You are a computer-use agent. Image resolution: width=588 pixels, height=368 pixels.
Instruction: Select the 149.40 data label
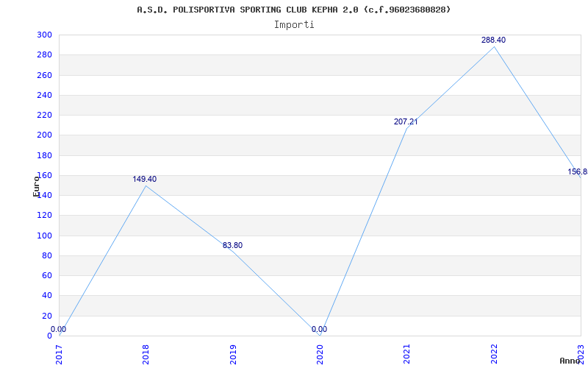(144, 179)
